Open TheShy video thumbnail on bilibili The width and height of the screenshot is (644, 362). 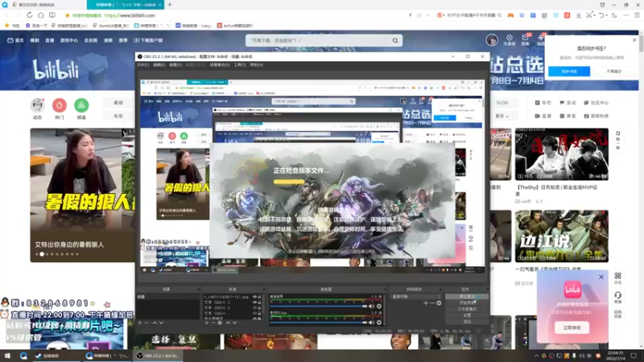561,154
